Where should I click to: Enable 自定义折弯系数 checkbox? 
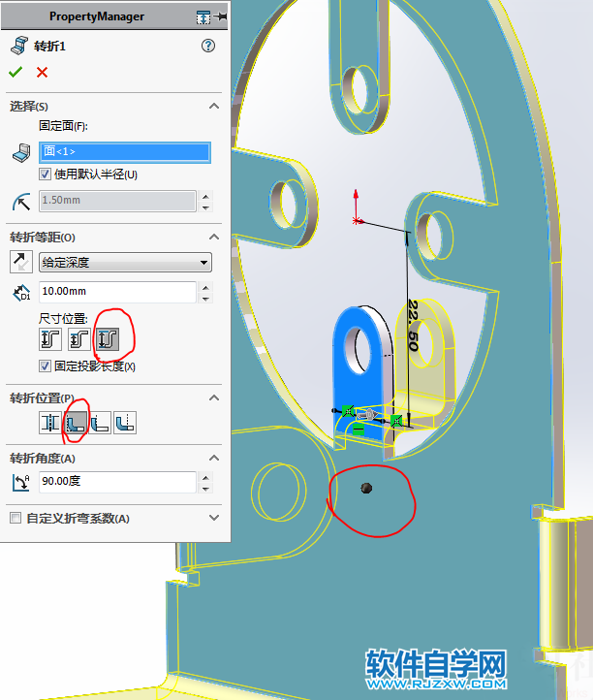coord(16,518)
